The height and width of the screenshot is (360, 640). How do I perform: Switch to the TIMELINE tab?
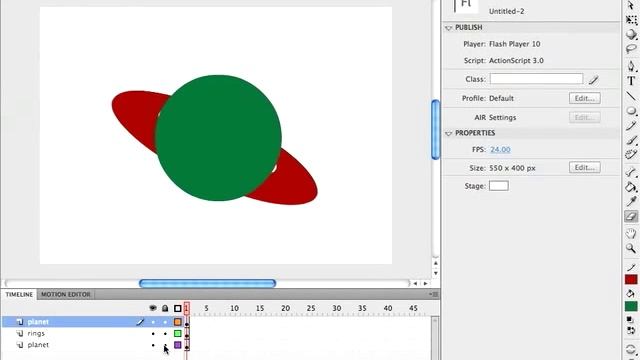(x=19, y=294)
